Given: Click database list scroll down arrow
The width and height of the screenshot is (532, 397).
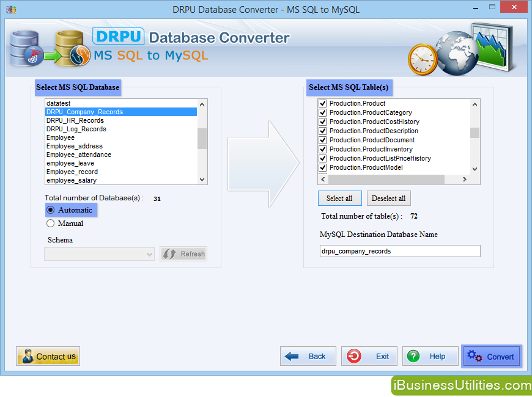Looking at the screenshot, I should click(202, 180).
